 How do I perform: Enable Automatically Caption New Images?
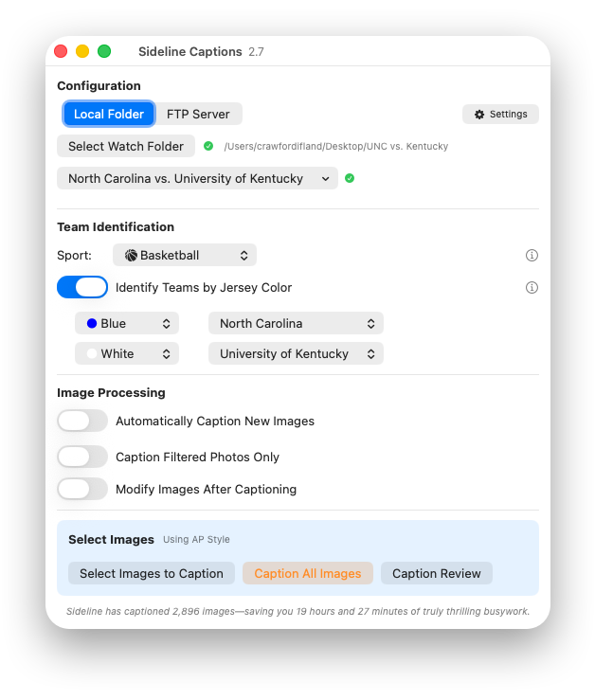82,421
